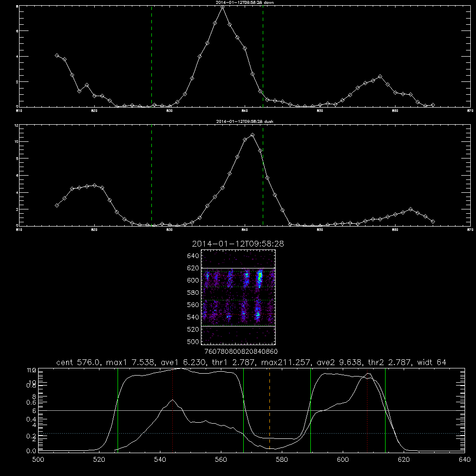Image resolution: width=476 pixels, height=476 pixels.
Task: Click the "850" x-axis label under the dusk plot
Action: [x=320, y=230]
